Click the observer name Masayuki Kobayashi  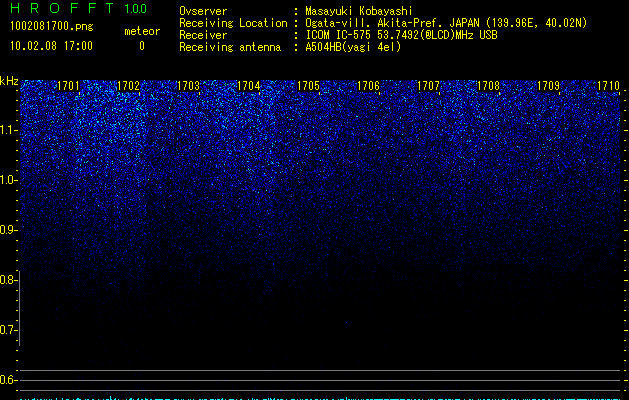coord(359,11)
